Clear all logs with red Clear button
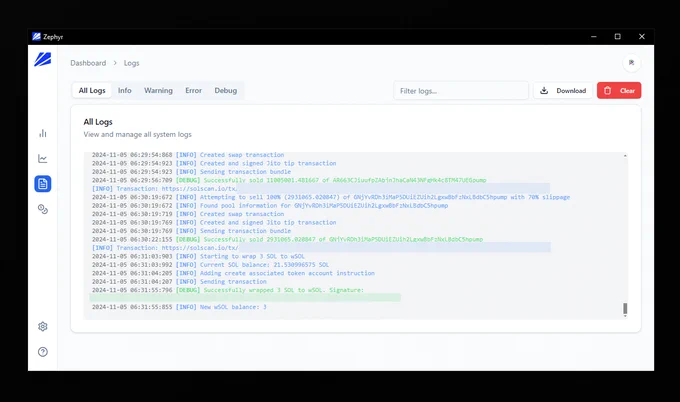This screenshot has width=680, height=402. tap(619, 91)
